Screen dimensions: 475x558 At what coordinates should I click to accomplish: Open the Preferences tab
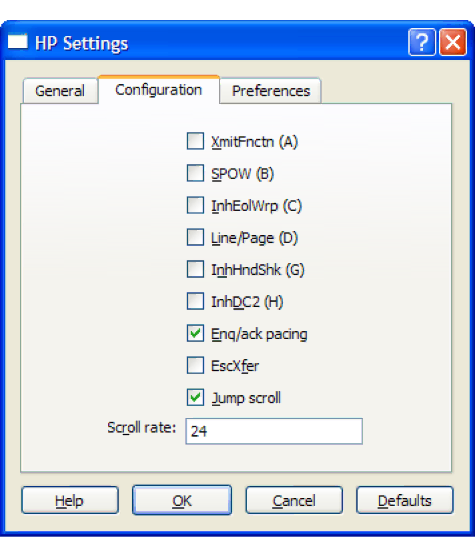(271, 91)
